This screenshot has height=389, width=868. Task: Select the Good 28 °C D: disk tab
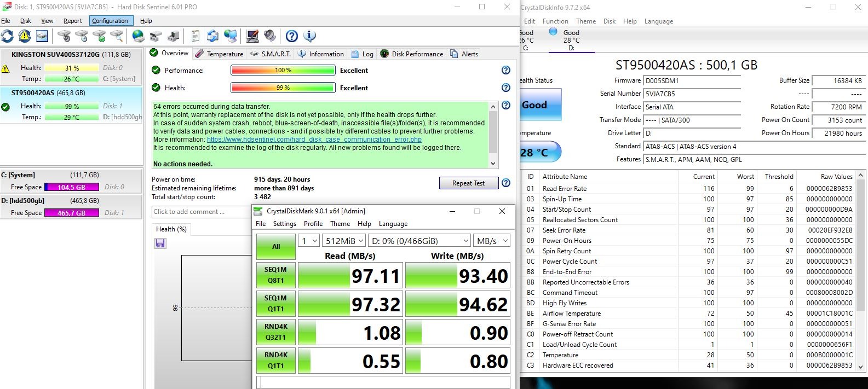[x=571, y=40]
